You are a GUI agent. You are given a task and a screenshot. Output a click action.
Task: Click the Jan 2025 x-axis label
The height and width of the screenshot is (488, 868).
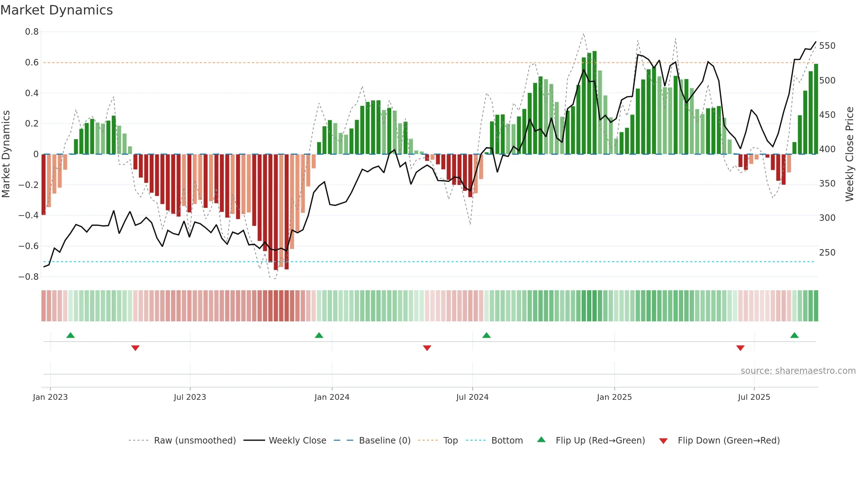click(614, 397)
